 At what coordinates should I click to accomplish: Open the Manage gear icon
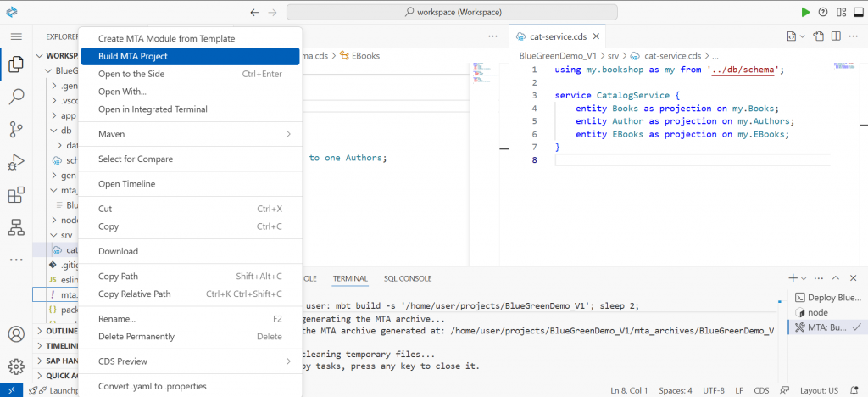[x=16, y=366]
